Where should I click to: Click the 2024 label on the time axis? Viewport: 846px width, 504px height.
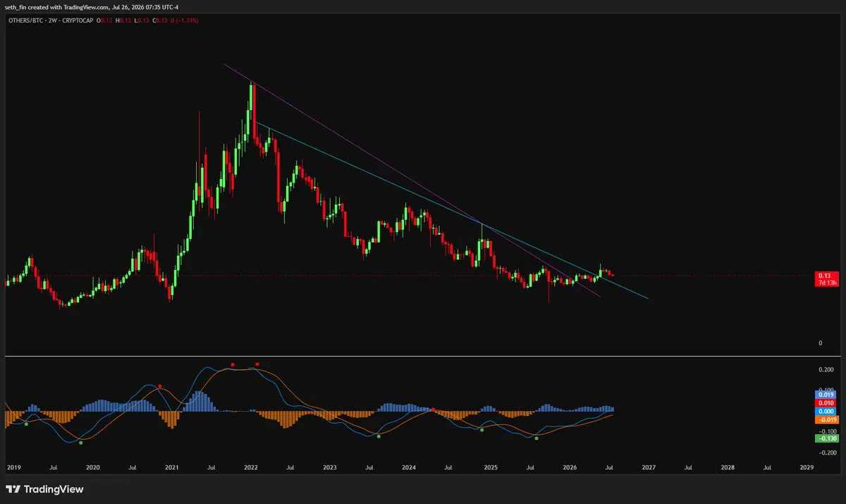coord(410,467)
